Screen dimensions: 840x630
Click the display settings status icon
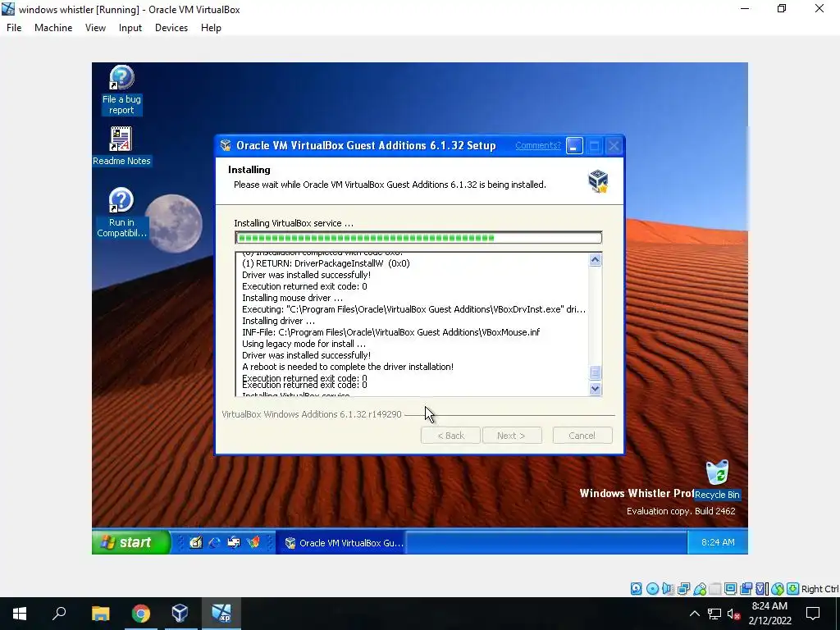[730, 589]
